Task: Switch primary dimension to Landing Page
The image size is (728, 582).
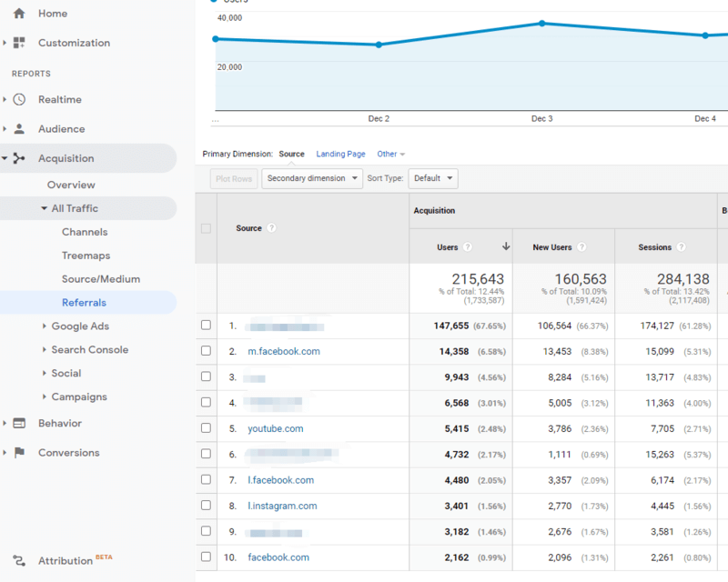Action: pos(340,154)
